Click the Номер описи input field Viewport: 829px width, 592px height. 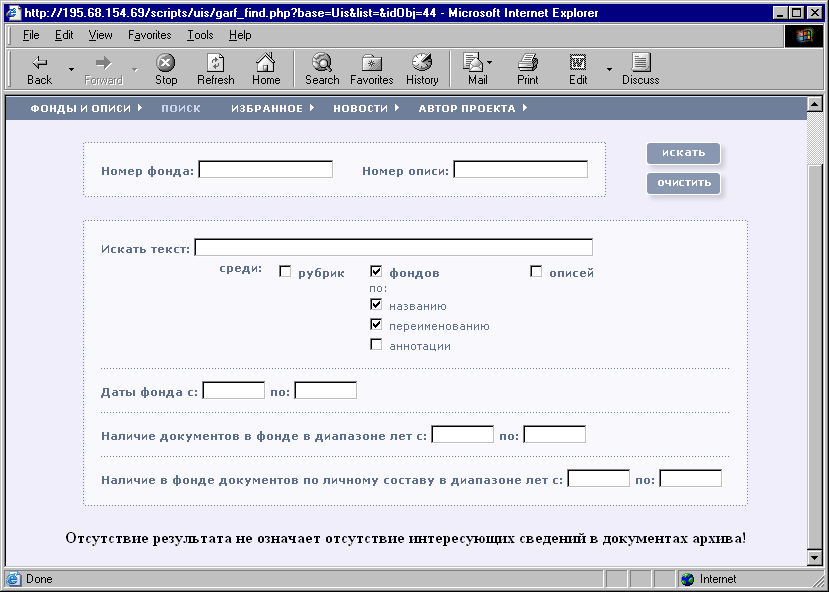tap(521, 169)
